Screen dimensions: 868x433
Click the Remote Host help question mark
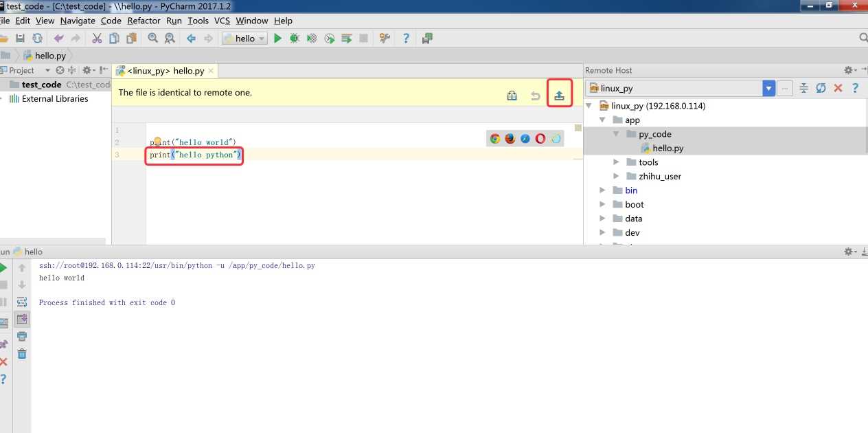tap(855, 88)
